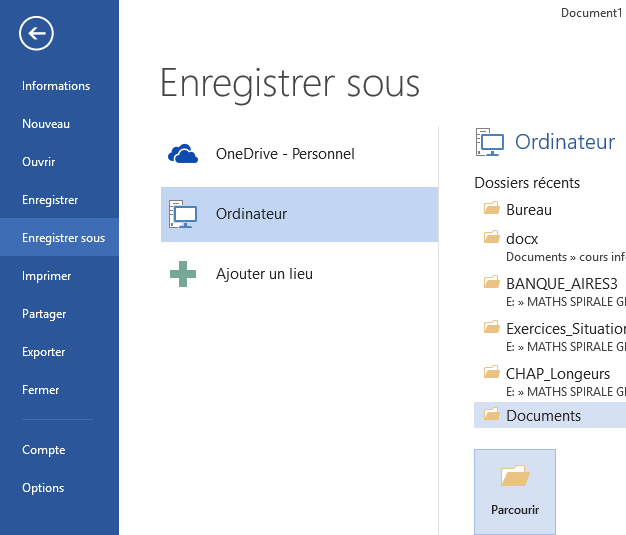Select the Exercices_Situation recent folder

pos(564,328)
